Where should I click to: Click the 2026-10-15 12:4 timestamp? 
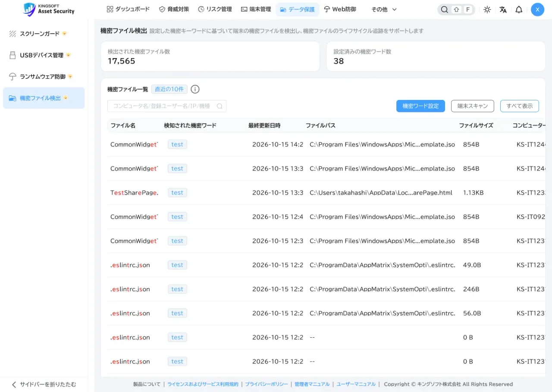pyautogui.click(x=278, y=217)
